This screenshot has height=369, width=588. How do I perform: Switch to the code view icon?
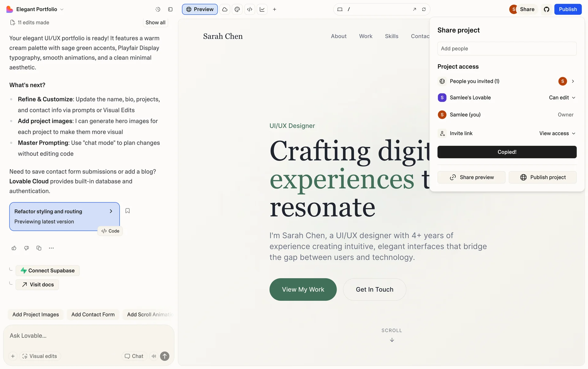click(250, 9)
